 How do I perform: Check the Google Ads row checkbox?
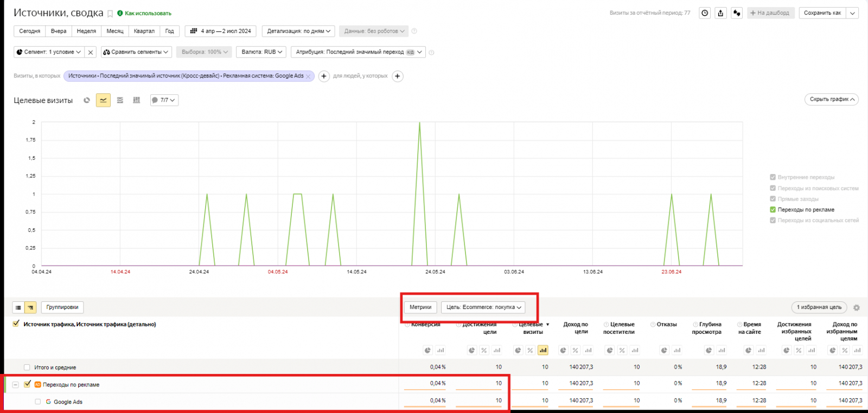tap(38, 402)
